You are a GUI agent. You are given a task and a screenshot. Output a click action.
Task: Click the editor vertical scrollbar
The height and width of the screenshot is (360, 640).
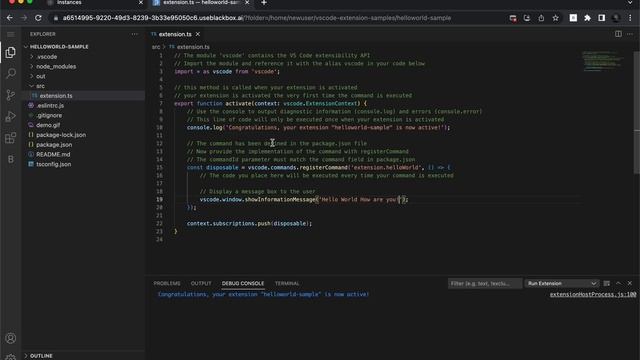pos(637,112)
